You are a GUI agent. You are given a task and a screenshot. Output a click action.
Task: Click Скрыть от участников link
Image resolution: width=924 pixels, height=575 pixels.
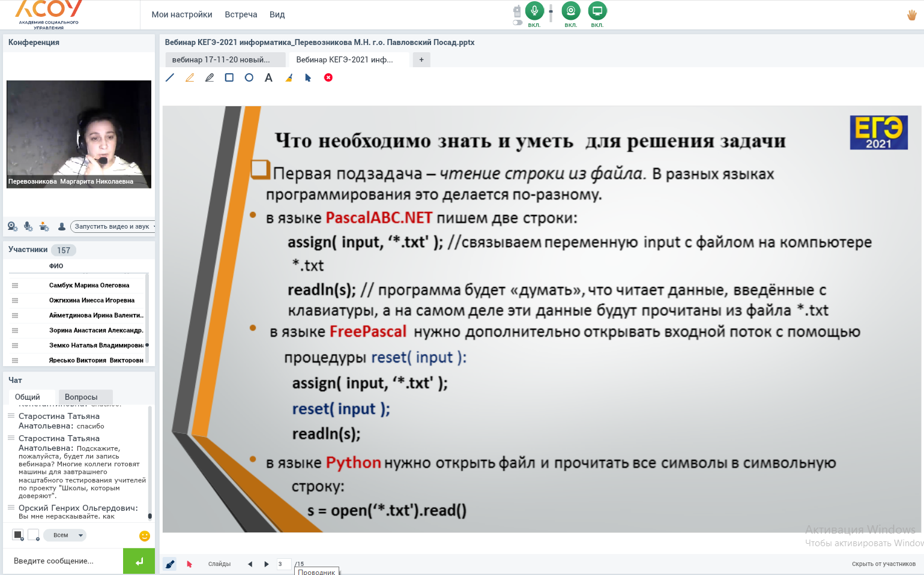(882, 564)
